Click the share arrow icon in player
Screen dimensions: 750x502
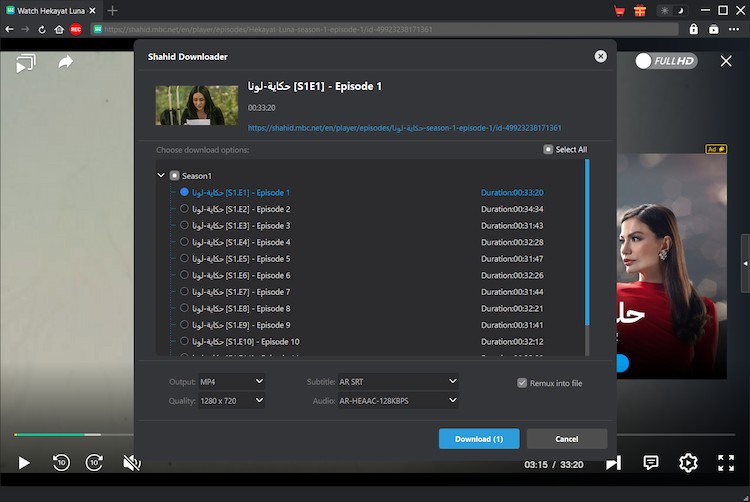pyautogui.click(x=66, y=62)
